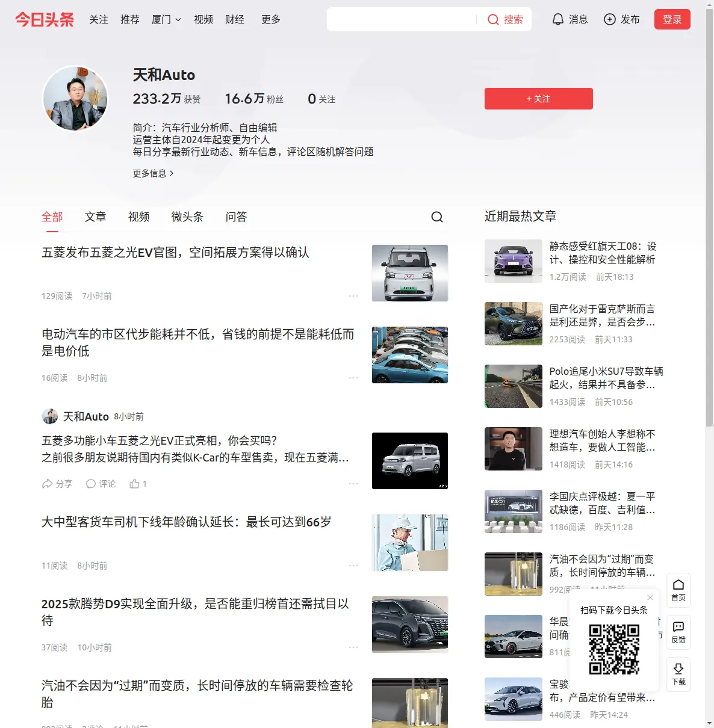The height and width of the screenshot is (728, 714).
Task: Open article 汽油不会因为过期而变质 in feed
Action: 197,694
